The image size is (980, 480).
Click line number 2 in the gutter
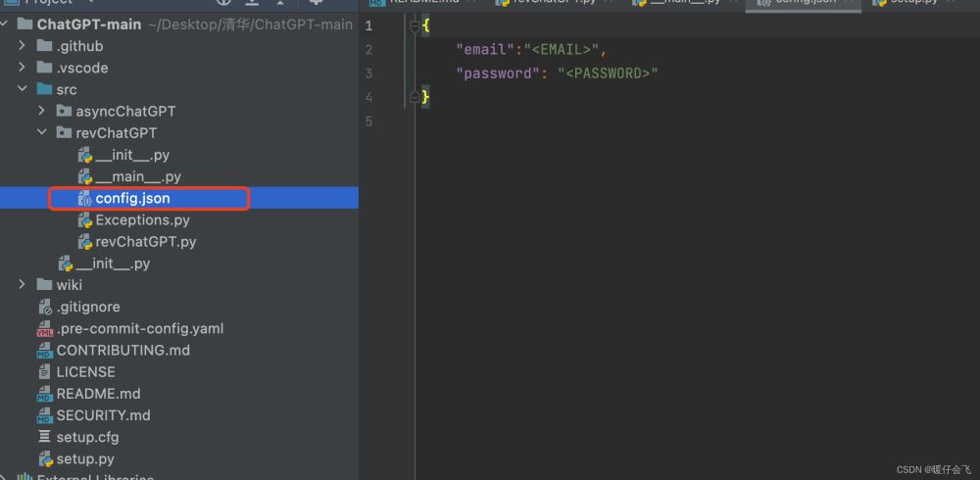tap(368, 49)
